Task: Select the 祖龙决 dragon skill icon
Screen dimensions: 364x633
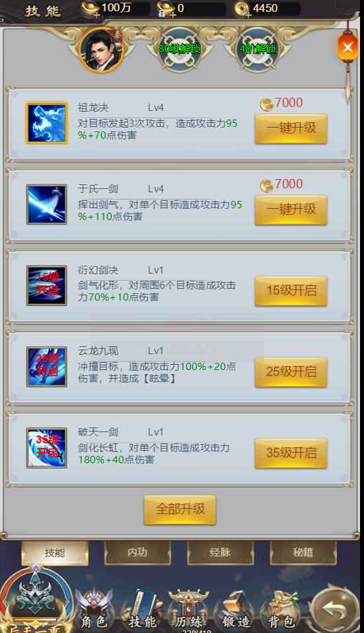Action: click(x=47, y=123)
